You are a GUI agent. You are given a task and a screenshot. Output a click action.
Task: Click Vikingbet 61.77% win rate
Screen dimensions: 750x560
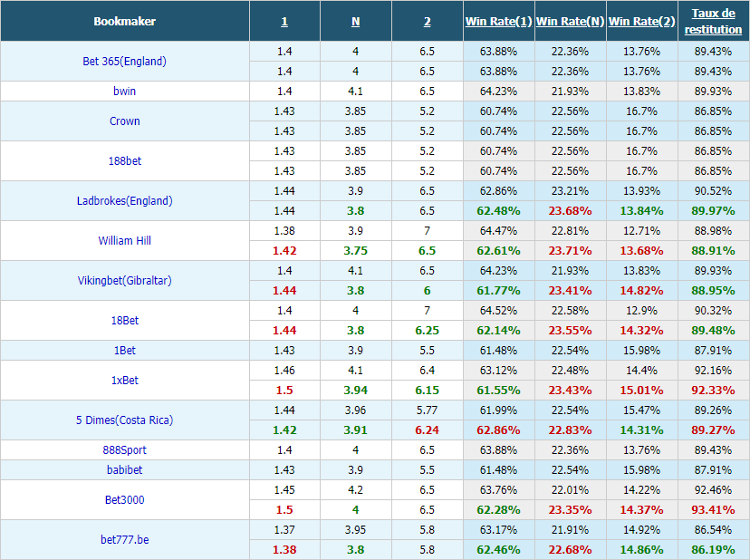click(x=498, y=291)
